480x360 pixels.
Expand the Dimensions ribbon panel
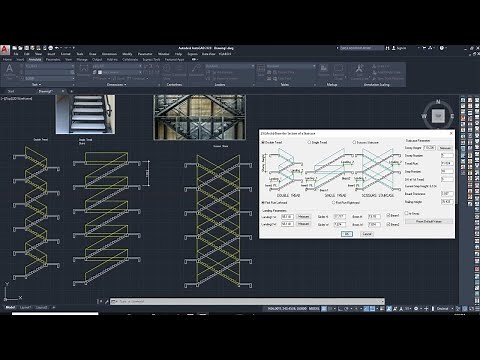(x=117, y=85)
